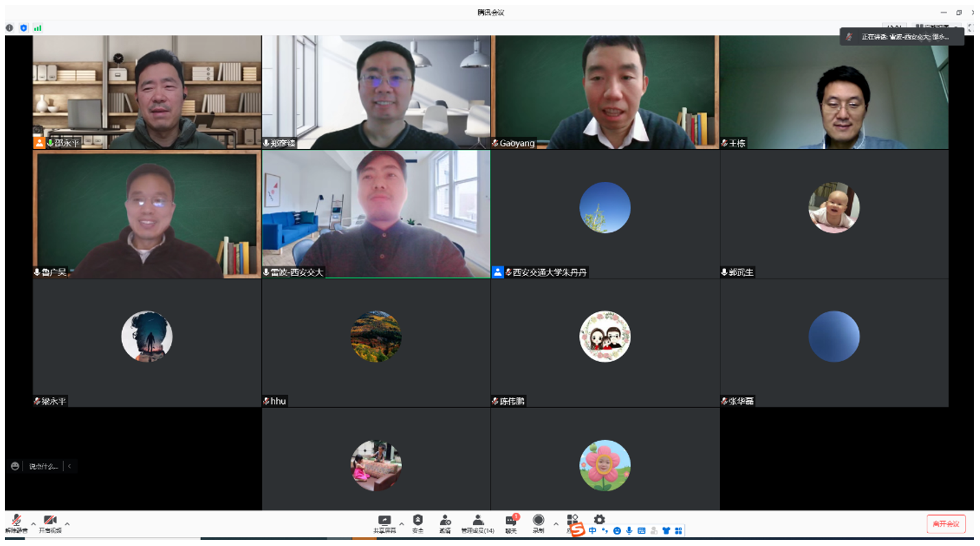Turn on the camera video
Screen dimensions: 980x546
coord(49,521)
